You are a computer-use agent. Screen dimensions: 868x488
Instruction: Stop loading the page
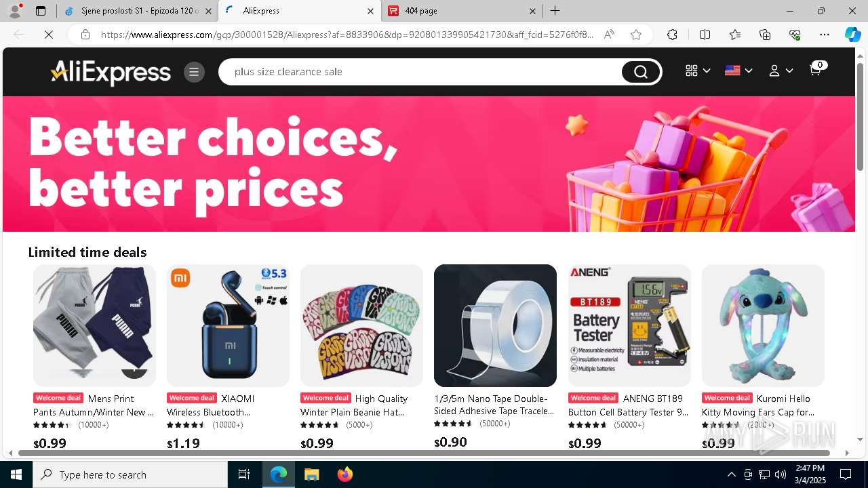pos(49,35)
